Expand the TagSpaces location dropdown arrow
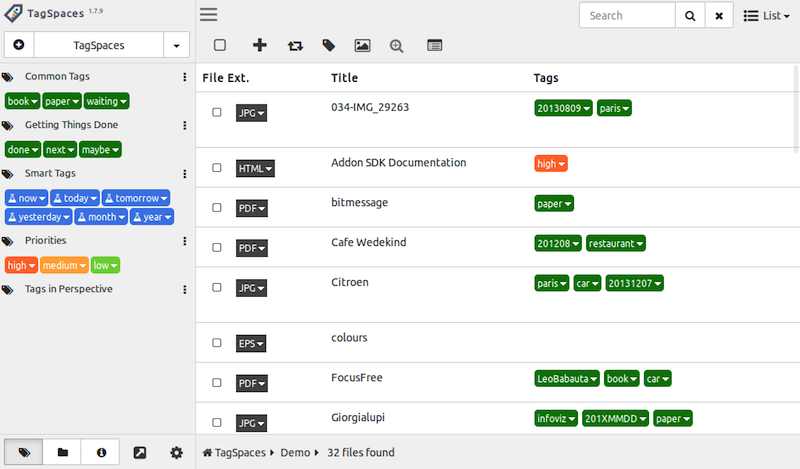The image size is (800, 469). point(177,45)
